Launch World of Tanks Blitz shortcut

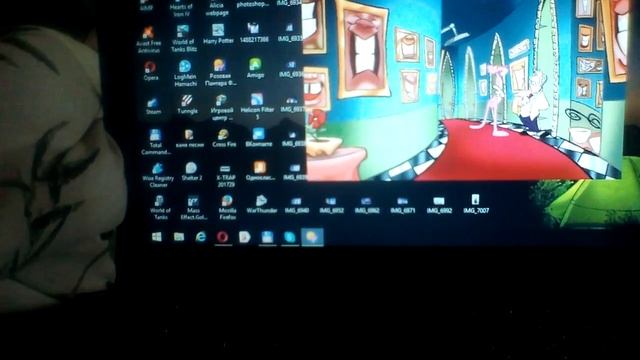[183, 38]
